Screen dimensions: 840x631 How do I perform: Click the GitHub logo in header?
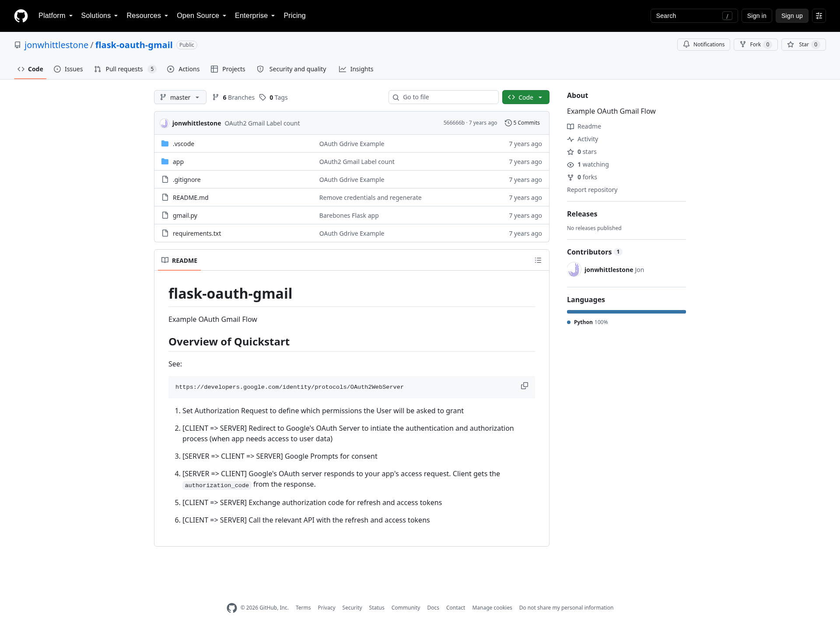(x=21, y=16)
